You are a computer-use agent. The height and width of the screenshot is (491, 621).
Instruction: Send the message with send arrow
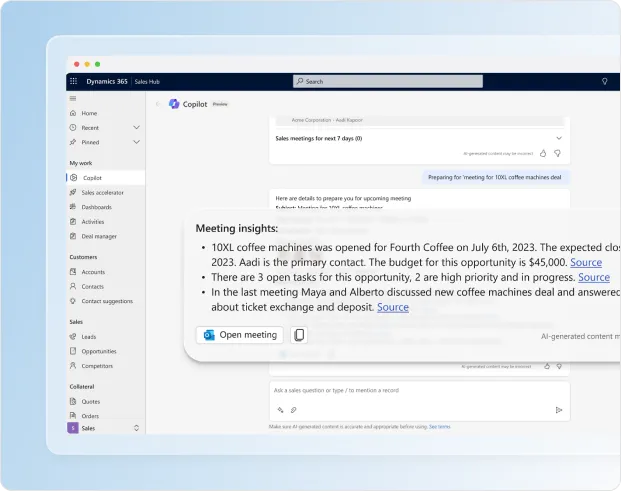(558, 410)
